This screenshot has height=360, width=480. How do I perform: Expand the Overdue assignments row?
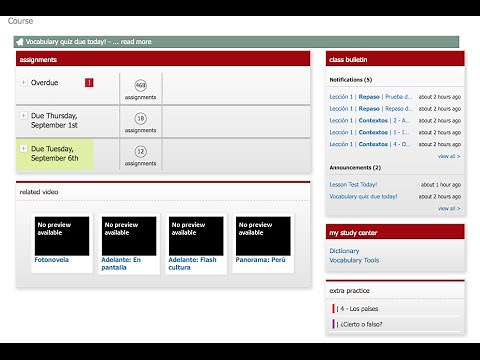tap(23, 82)
